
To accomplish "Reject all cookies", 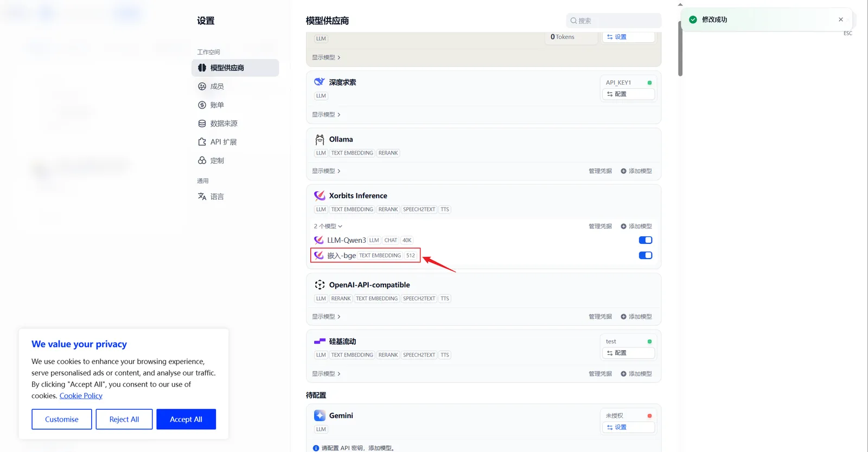I will [124, 419].
